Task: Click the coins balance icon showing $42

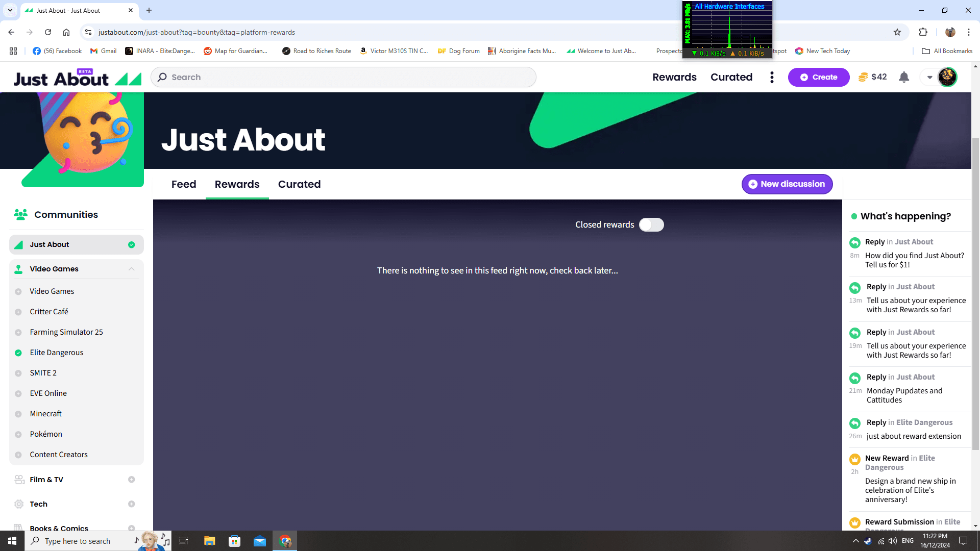Action: pyautogui.click(x=863, y=77)
